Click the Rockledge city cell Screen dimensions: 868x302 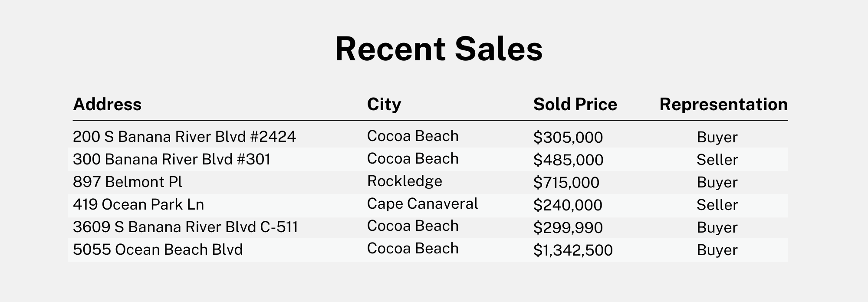pyautogui.click(x=404, y=181)
